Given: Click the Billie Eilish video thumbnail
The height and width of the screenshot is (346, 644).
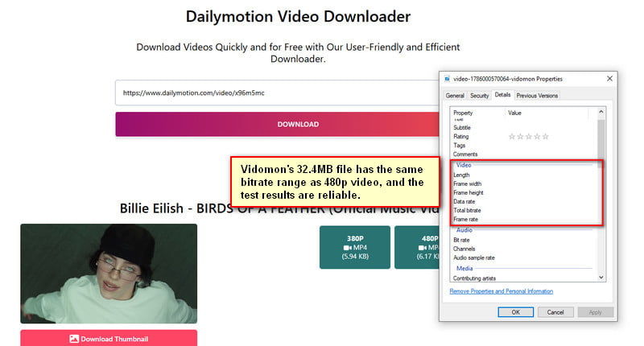Looking at the screenshot, I should (x=109, y=274).
